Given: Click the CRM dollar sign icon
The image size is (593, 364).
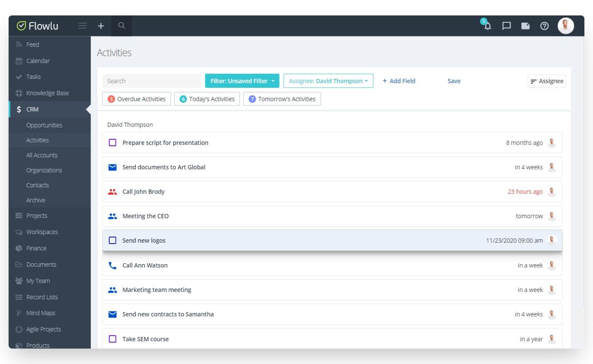Looking at the screenshot, I should [19, 109].
